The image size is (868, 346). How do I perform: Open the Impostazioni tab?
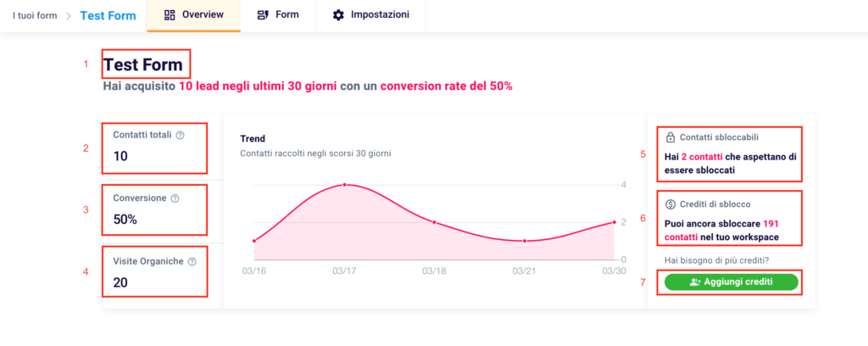pos(371,15)
